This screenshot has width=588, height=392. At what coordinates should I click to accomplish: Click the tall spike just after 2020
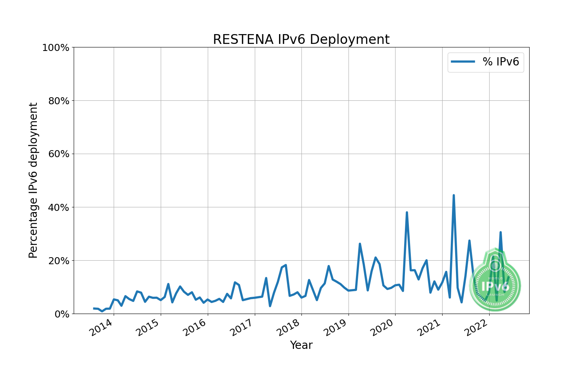click(x=407, y=212)
